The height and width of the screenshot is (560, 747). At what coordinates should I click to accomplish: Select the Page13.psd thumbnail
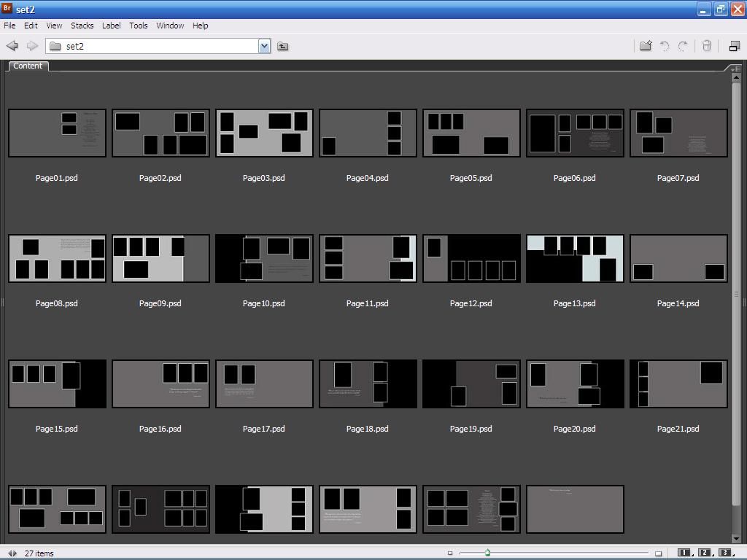click(x=575, y=259)
